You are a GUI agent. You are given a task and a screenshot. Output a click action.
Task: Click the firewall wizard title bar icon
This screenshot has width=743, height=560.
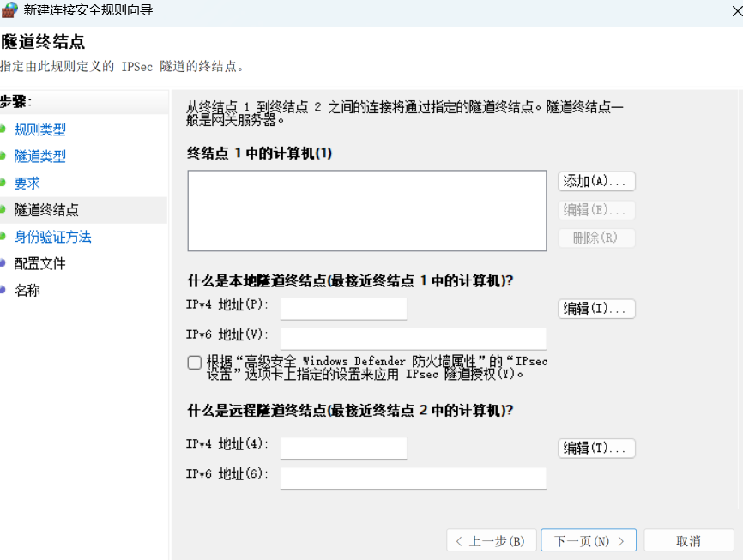tap(9, 10)
